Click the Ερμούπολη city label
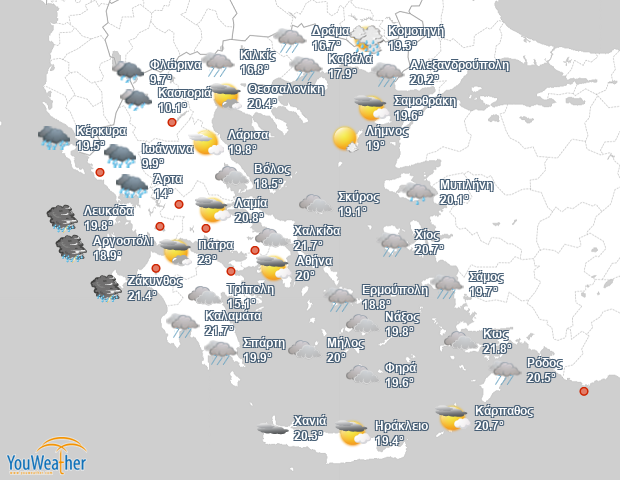Viewport: 620px width, 480px height. pyautogui.click(x=395, y=290)
